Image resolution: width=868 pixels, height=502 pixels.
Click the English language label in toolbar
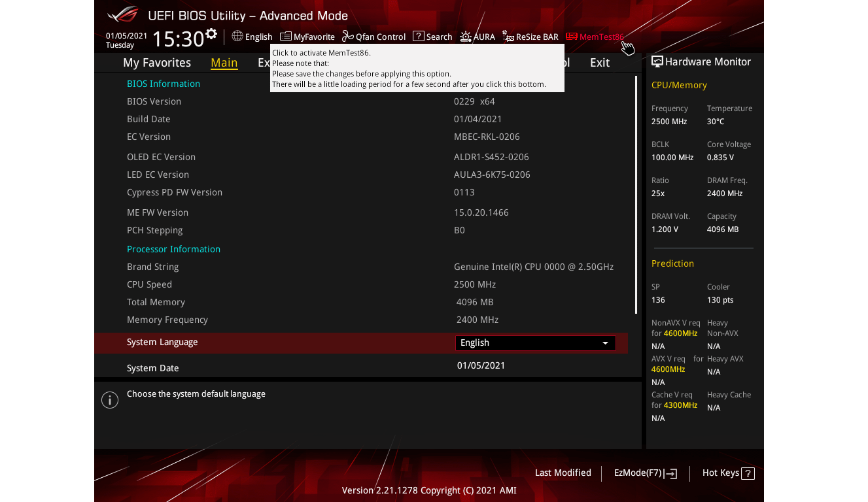click(x=258, y=37)
